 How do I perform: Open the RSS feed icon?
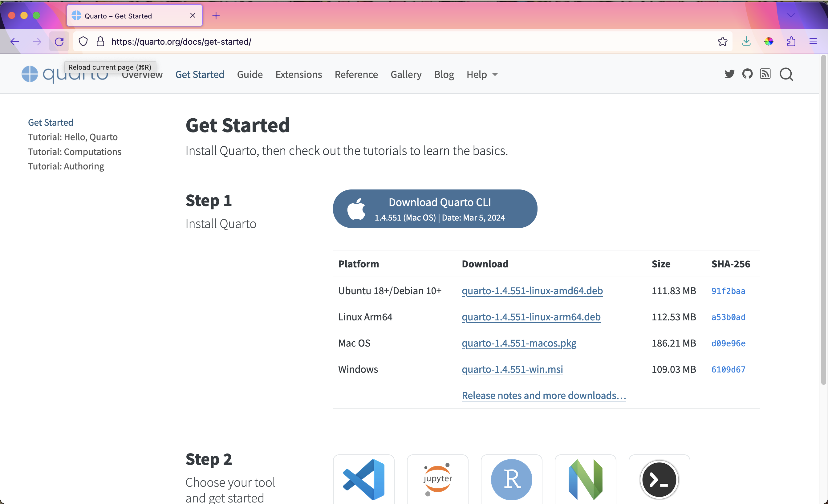(765, 74)
